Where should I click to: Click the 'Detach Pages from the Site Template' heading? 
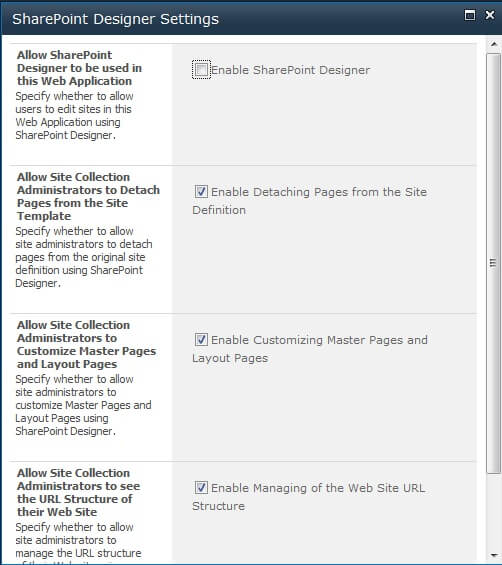(88, 196)
